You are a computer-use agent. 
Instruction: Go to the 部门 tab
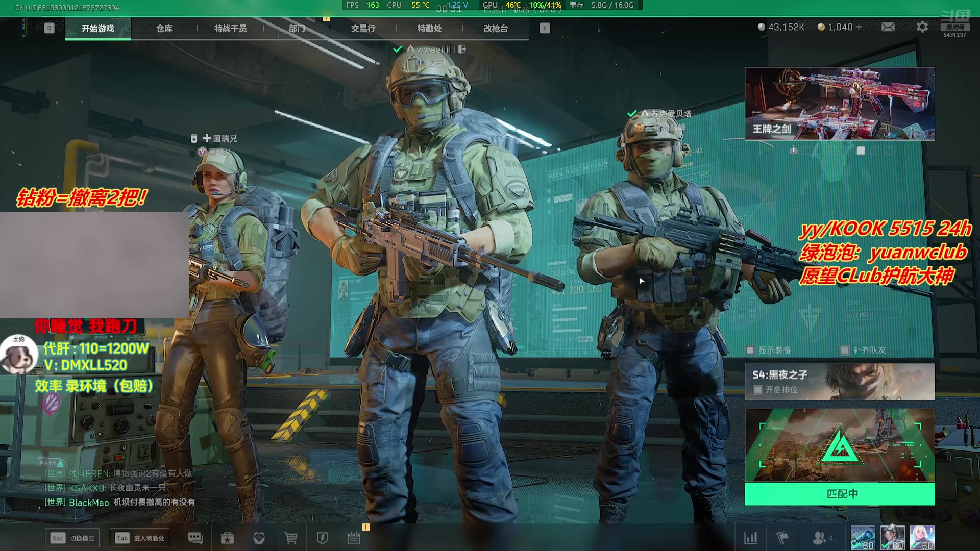(x=297, y=29)
